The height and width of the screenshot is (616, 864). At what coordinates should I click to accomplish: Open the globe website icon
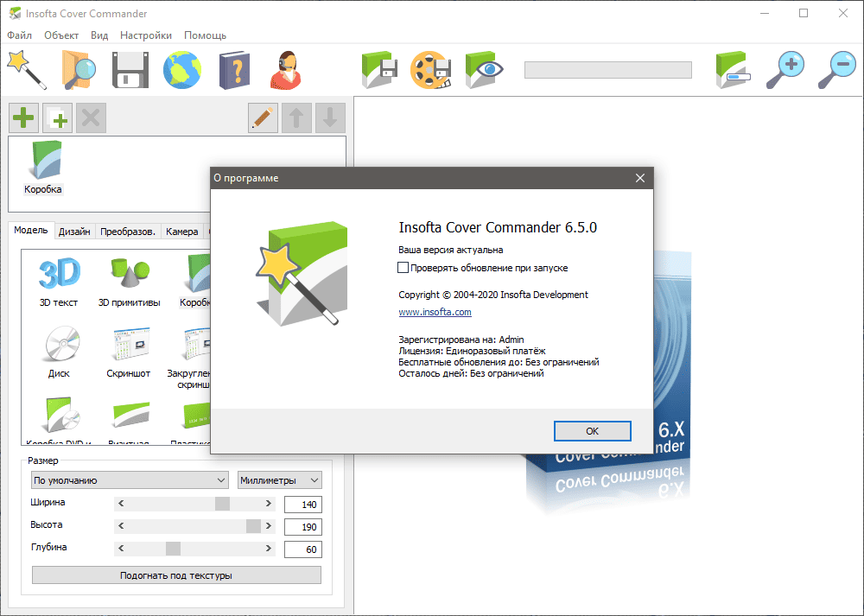181,69
